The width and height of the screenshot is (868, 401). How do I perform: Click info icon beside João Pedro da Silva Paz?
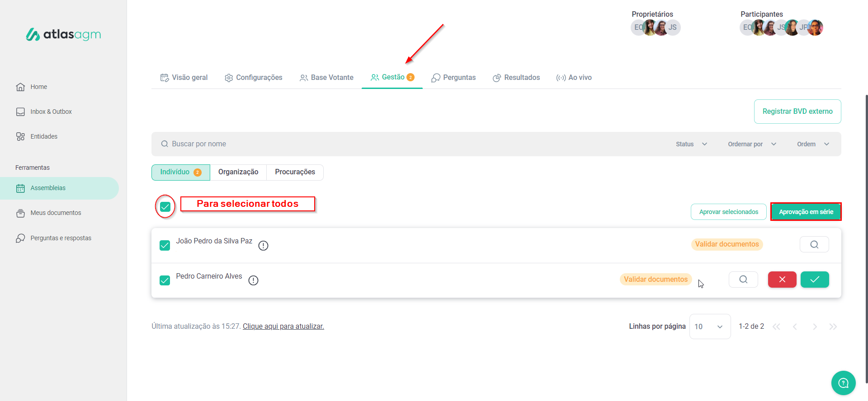tap(263, 246)
